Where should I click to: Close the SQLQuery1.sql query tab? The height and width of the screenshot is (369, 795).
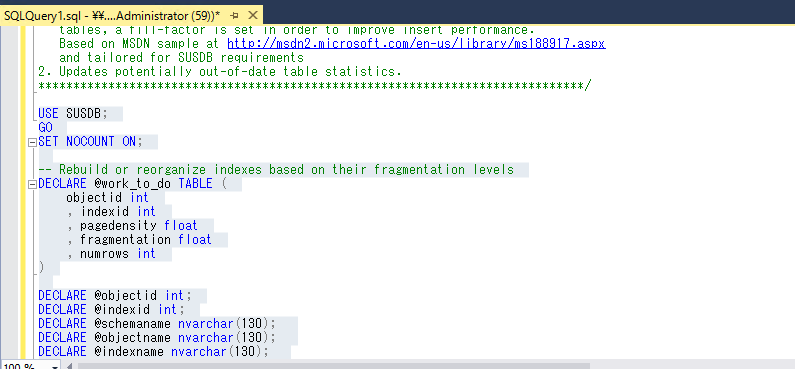[252, 15]
